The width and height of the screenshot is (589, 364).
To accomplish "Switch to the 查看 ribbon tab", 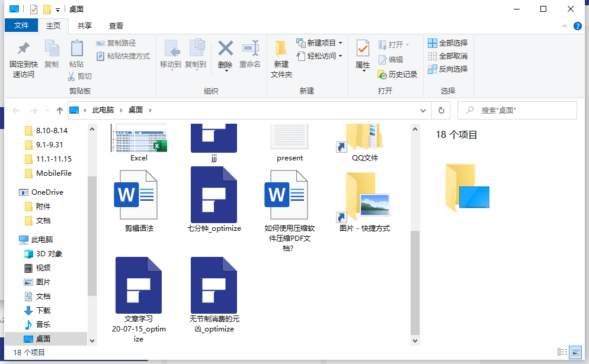I will [116, 25].
